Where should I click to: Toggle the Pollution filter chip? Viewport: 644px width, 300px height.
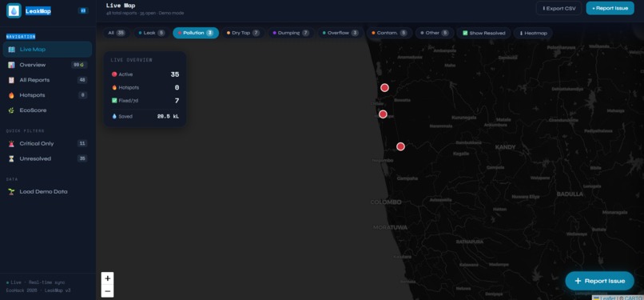pos(196,33)
